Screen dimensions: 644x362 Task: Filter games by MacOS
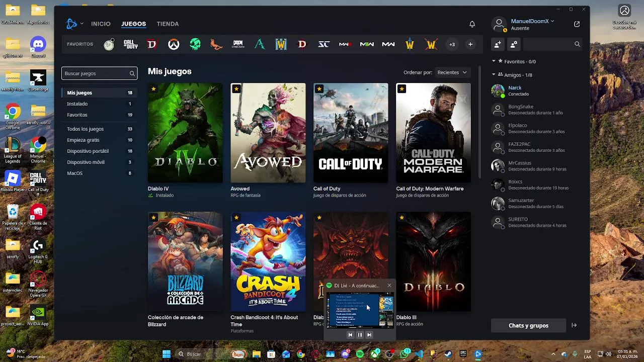100,173
